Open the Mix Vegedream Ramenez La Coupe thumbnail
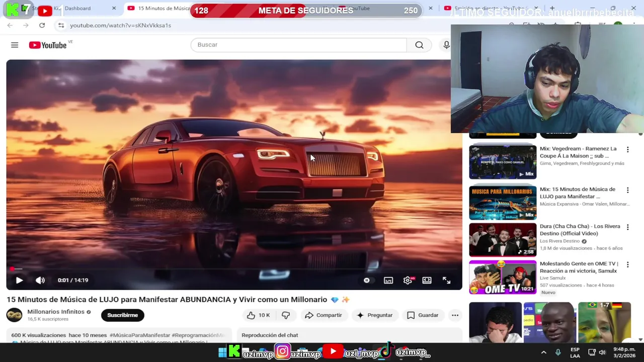Viewport: 644px width, 362px height. point(503,162)
